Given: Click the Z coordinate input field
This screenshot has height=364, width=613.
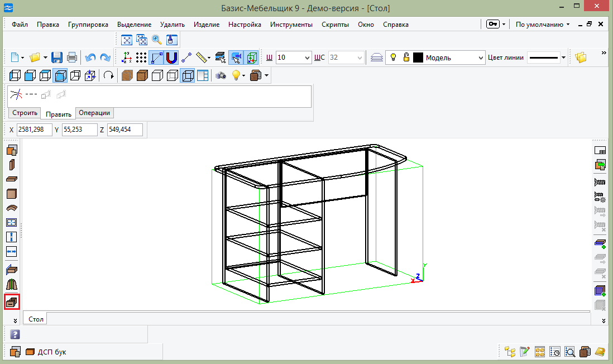Looking at the screenshot, I should (x=124, y=130).
